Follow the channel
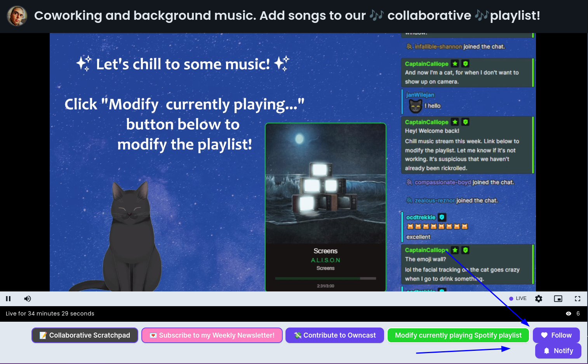 click(x=556, y=335)
